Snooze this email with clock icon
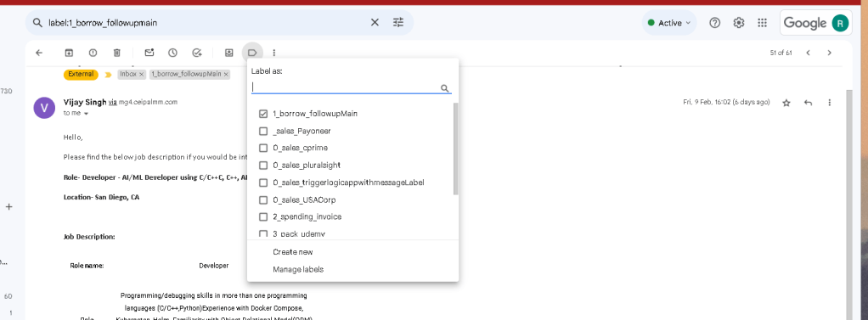 172,53
